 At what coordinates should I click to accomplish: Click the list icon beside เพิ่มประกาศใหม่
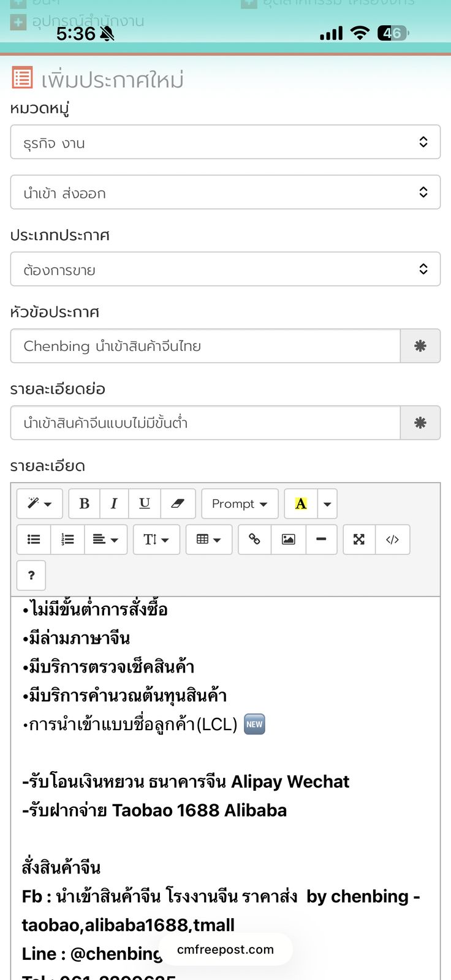point(22,78)
